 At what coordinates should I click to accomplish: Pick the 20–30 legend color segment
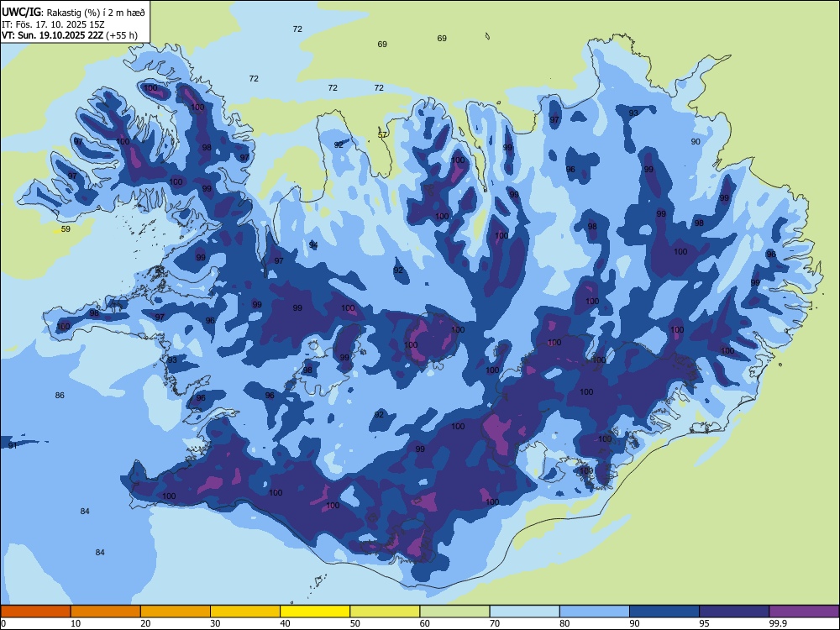pyautogui.click(x=176, y=612)
